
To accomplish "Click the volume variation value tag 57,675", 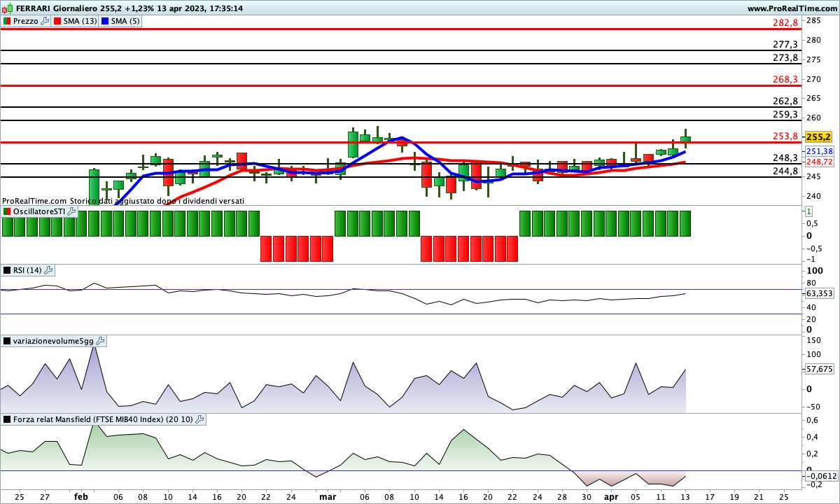I will tap(820, 368).
